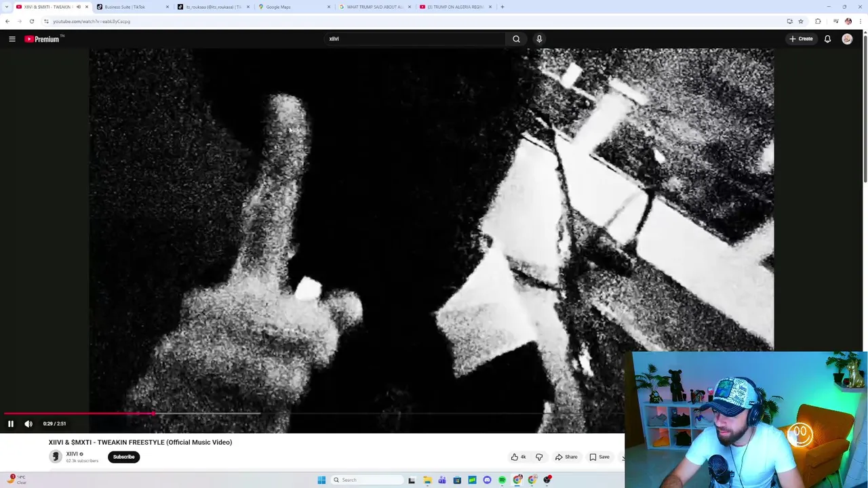Open the Chrome profile avatar
868x488 pixels.
848,21
